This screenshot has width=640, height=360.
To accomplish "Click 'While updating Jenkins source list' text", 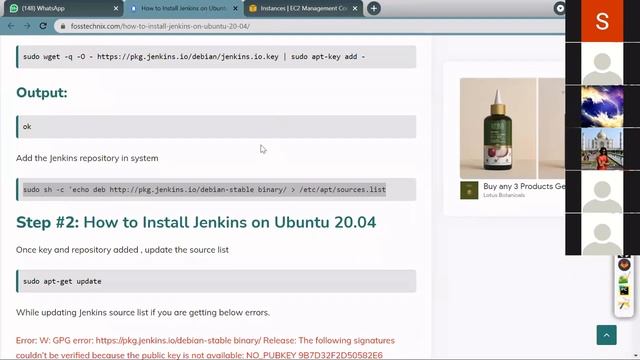I will tap(143, 312).
